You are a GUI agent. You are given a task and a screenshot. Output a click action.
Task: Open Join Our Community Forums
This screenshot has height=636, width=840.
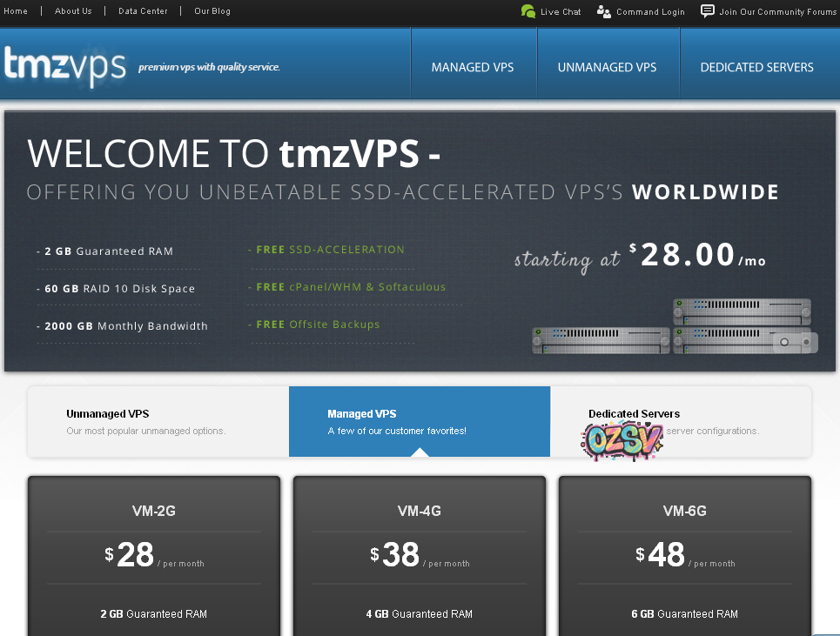click(x=777, y=12)
